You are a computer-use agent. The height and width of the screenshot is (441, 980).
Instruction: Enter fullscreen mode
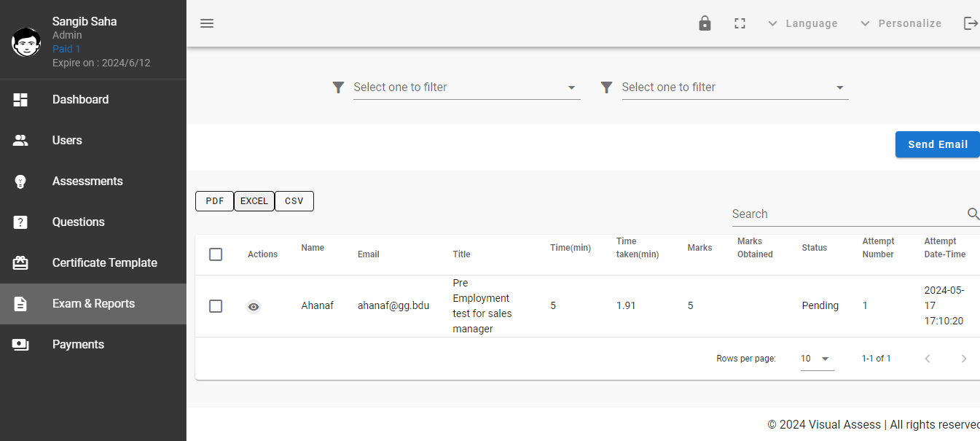pos(740,23)
